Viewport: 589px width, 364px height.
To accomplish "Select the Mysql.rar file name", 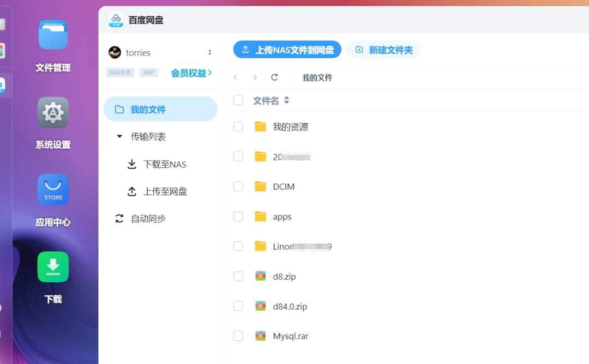I will 290,336.
